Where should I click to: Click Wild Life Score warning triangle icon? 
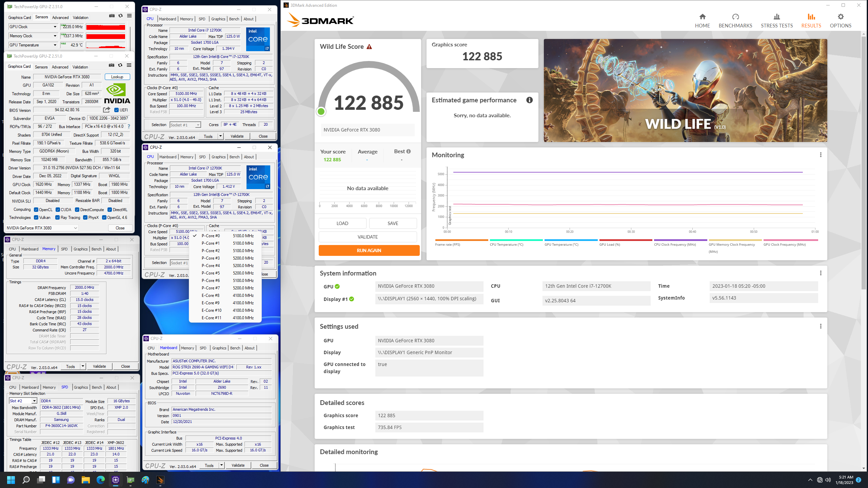(x=369, y=47)
